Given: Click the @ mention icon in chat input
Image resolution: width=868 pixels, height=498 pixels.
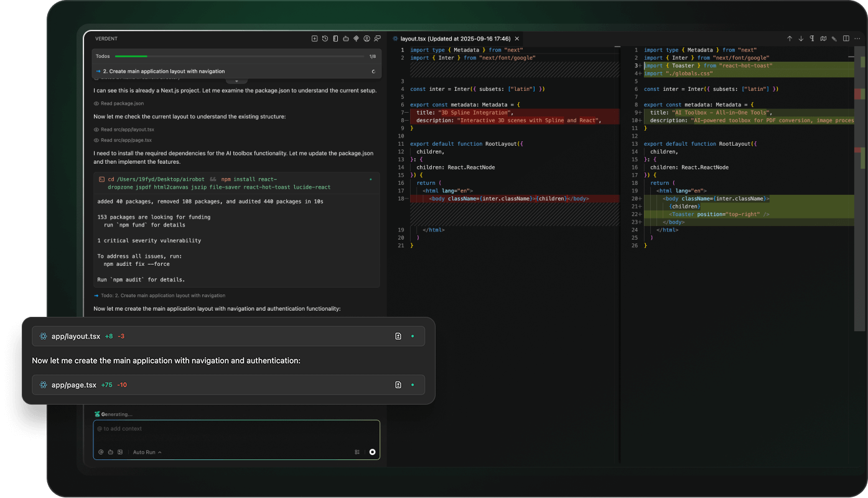Looking at the screenshot, I should [101, 452].
